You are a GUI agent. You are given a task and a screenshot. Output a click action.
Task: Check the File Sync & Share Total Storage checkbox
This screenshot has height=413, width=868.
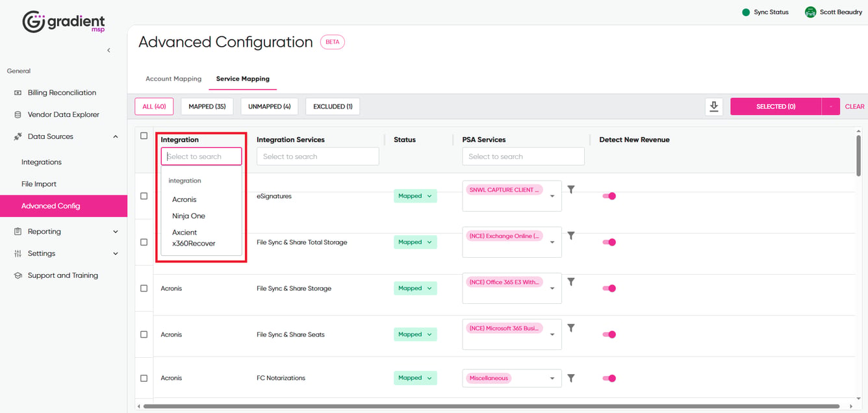(x=144, y=242)
